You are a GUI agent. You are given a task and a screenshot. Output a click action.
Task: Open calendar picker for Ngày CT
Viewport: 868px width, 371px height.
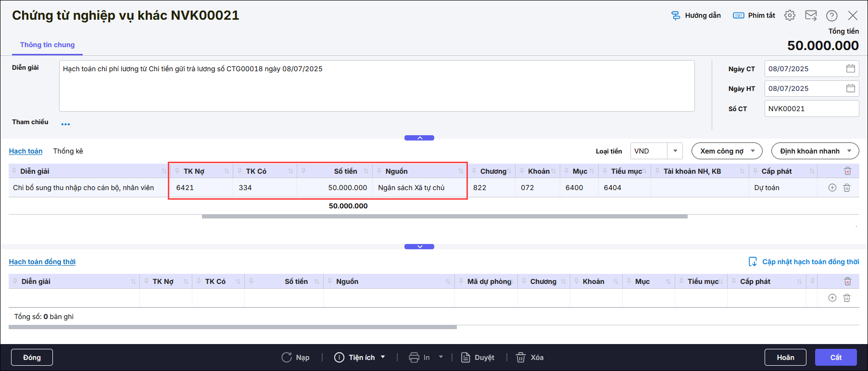[x=850, y=69]
